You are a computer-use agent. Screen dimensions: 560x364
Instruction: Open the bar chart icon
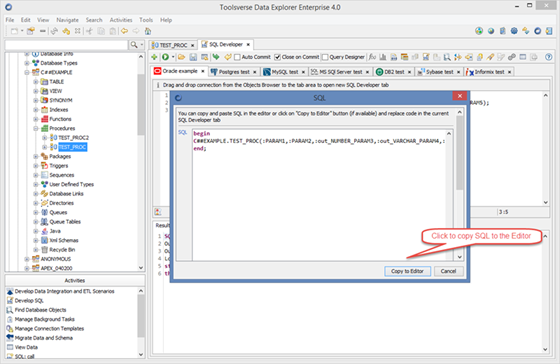click(383, 57)
